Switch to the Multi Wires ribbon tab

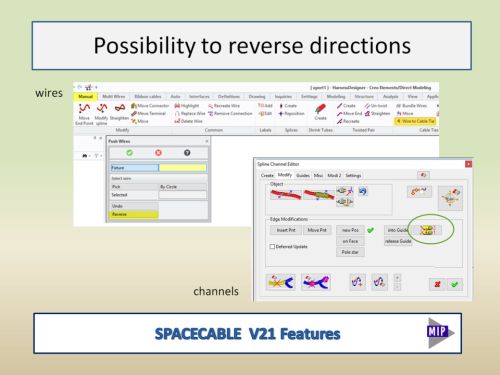click(x=114, y=97)
